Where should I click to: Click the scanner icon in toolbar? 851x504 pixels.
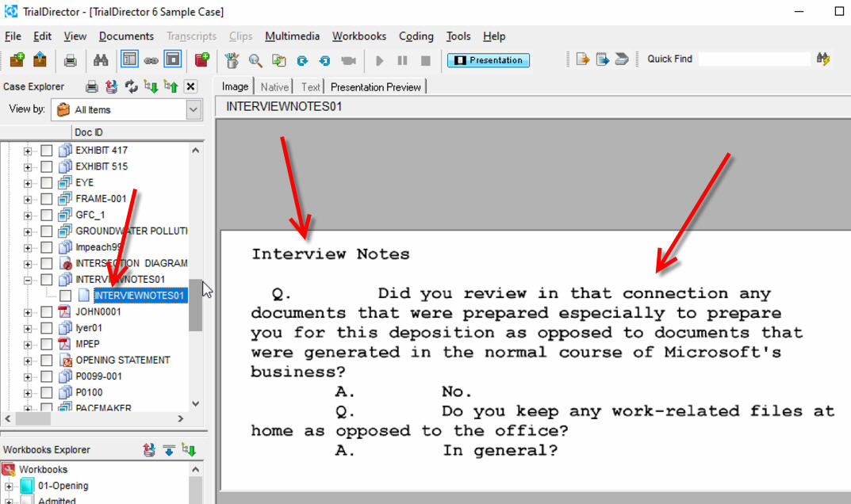(x=622, y=59)
